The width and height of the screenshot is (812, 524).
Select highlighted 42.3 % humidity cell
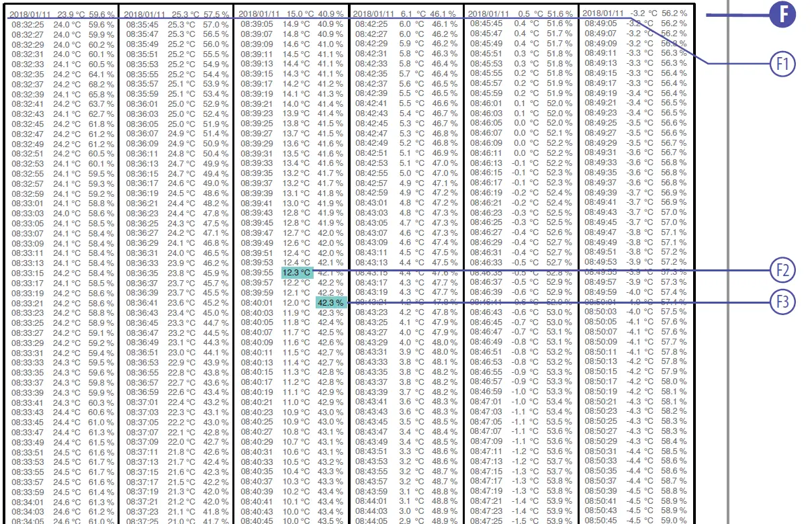pyautogui.click(x=330, y=302)
